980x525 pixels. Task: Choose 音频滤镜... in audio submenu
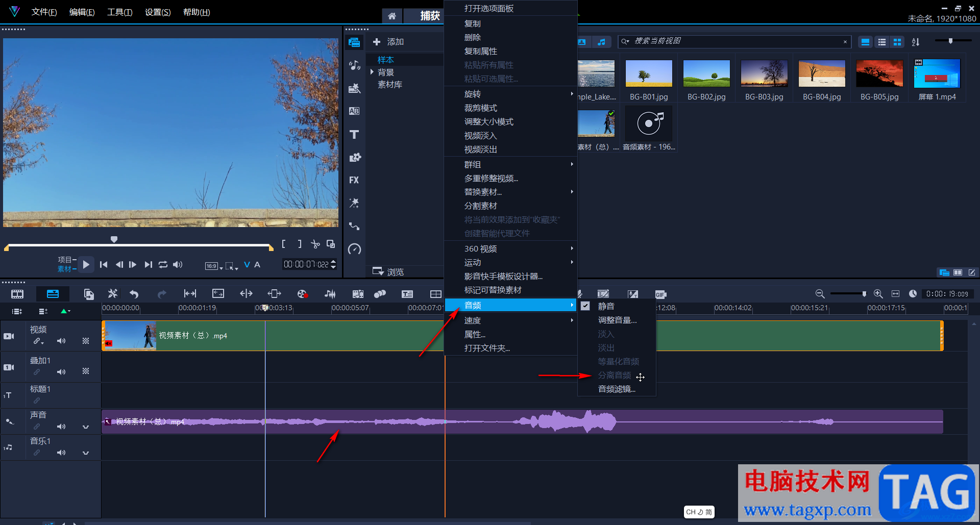click(617, 389)
